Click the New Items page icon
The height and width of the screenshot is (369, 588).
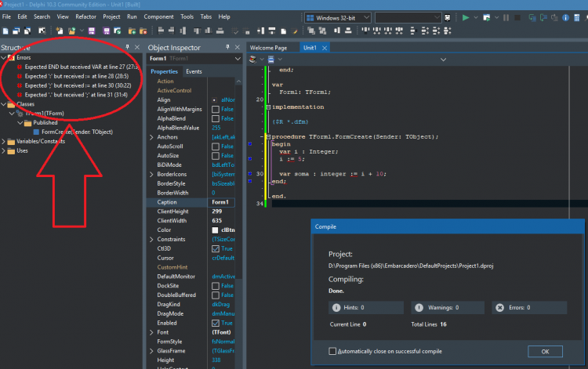(x=5, y=31)
